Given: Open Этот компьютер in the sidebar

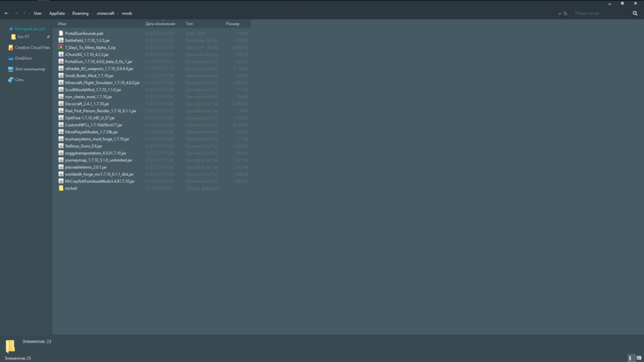Looking at the screenshot, I should (x=30, y=69).
